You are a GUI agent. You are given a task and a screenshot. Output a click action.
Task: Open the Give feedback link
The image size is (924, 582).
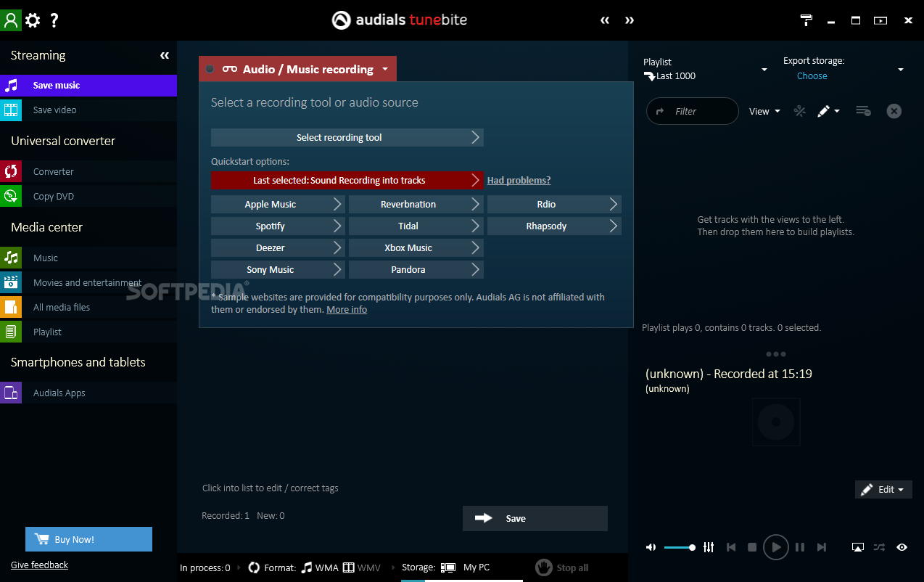point(39,565)
